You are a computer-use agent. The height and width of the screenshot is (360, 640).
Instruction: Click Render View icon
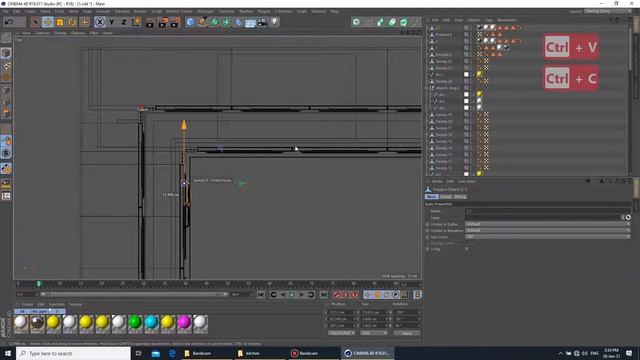click(150, 22)
